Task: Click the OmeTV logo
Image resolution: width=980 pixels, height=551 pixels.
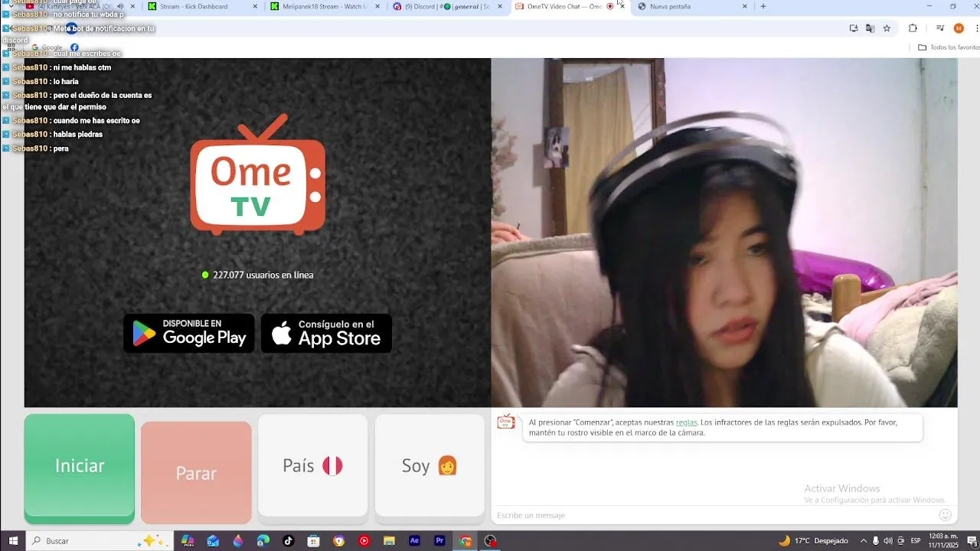Action: coord(258,175)
